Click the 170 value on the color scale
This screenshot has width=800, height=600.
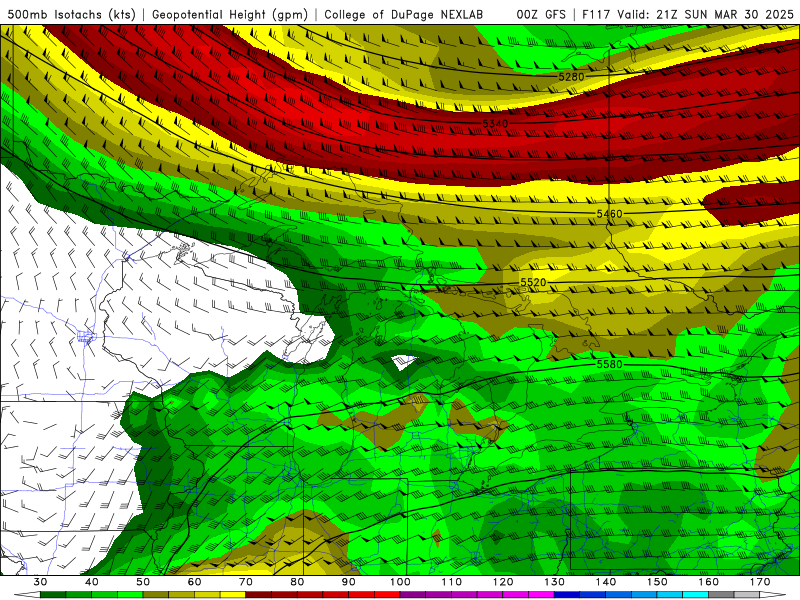pyautogui.click(x=760, y=582)
